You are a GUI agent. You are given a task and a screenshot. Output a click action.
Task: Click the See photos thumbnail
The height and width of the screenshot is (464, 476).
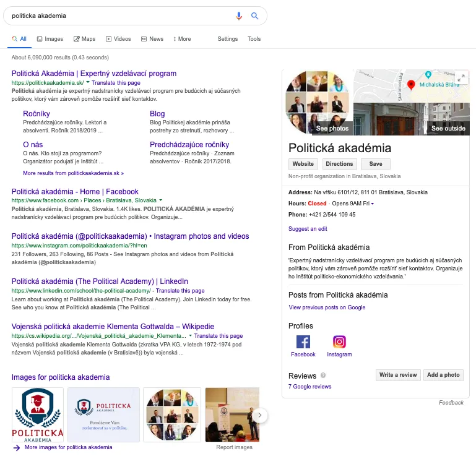coord(318,102)
